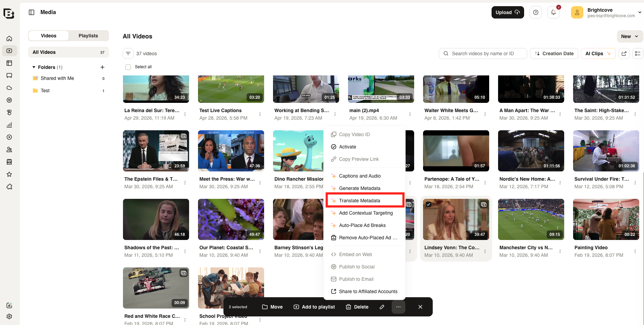Open options for Test Live Captions video
644x325 pixels.
(x=260, y=114)
